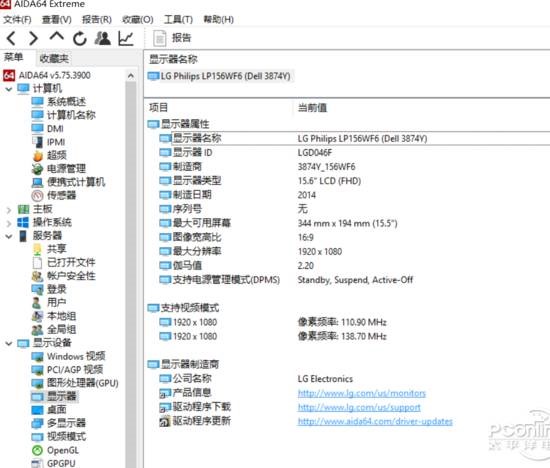Select the 显示器 ID row
This screenshot has height=468, width=550.
pos(354,153)
